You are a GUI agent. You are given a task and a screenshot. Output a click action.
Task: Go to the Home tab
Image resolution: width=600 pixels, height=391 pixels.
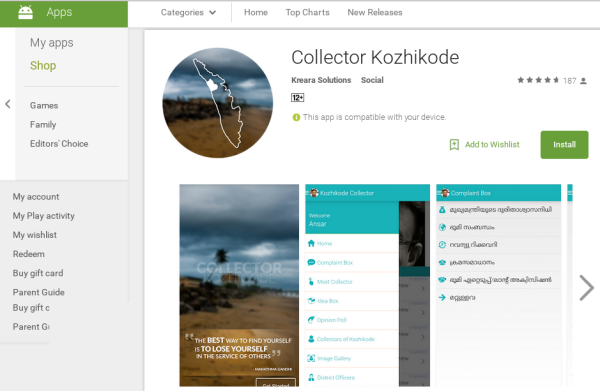click(x=256, y=13)
